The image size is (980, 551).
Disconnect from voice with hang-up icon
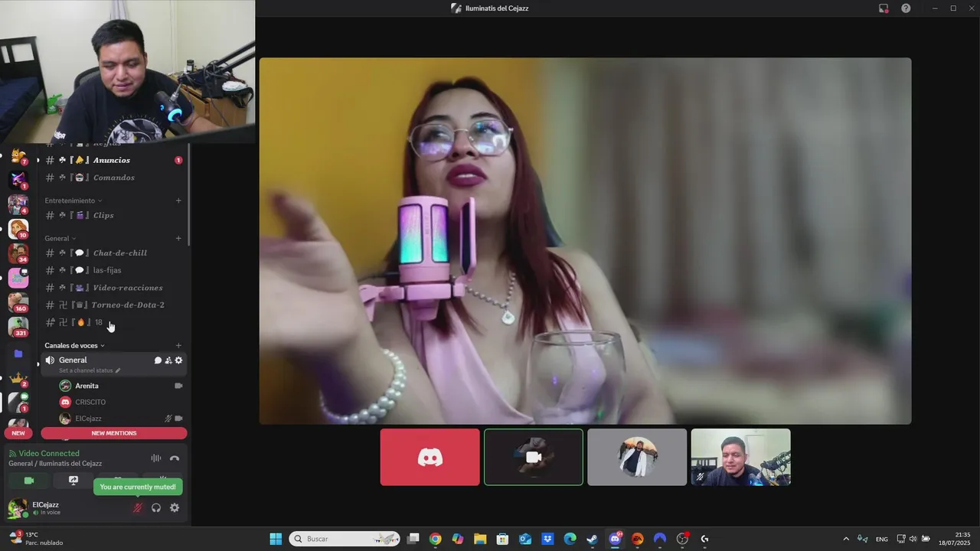coord(175,458)
